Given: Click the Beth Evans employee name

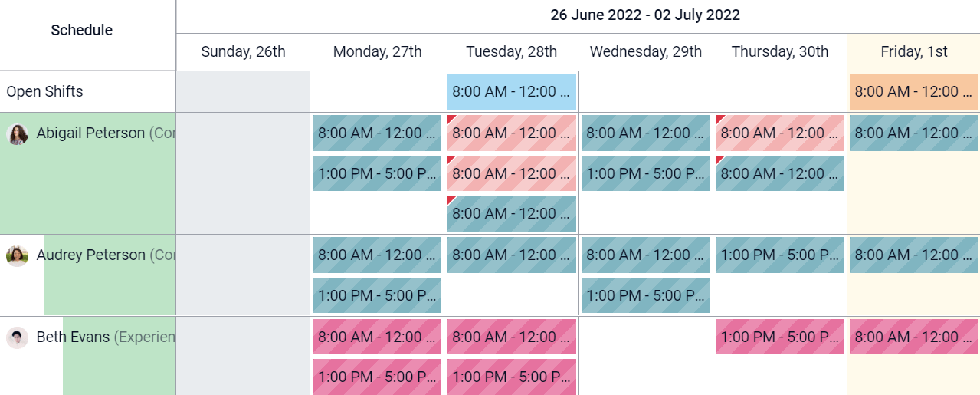Looking at the screenshot, I should (73, 337).
